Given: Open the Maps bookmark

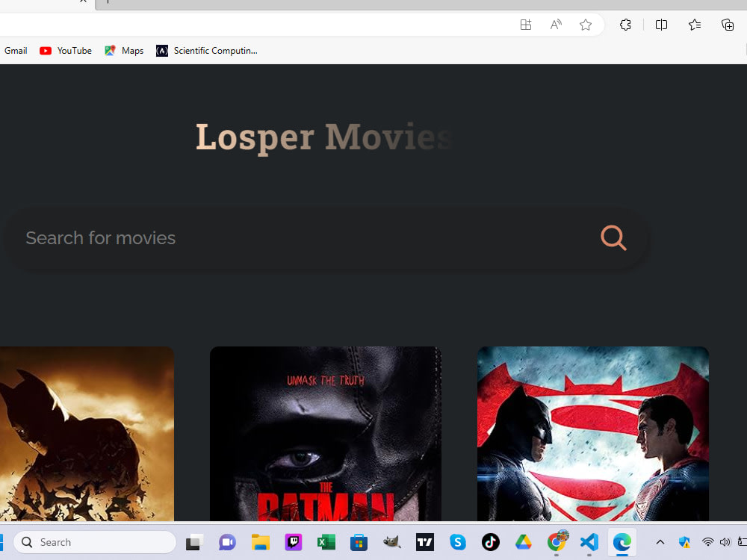Looking at the screenshot, I should point(124,51).
